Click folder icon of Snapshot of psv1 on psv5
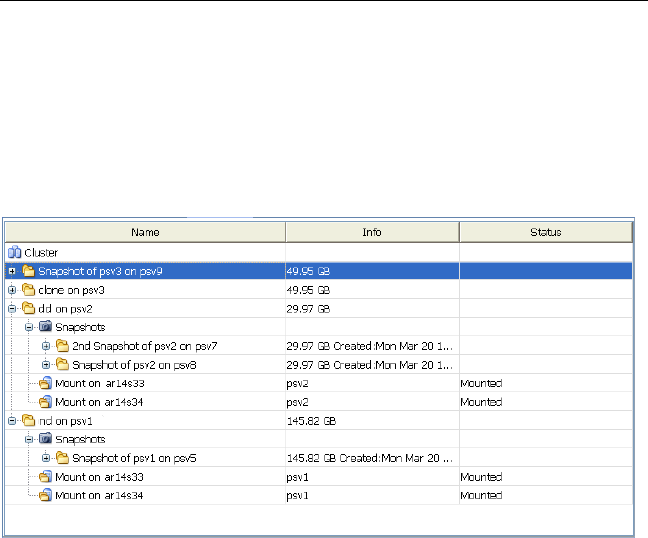648x538 pixels. tap(61, 458)
